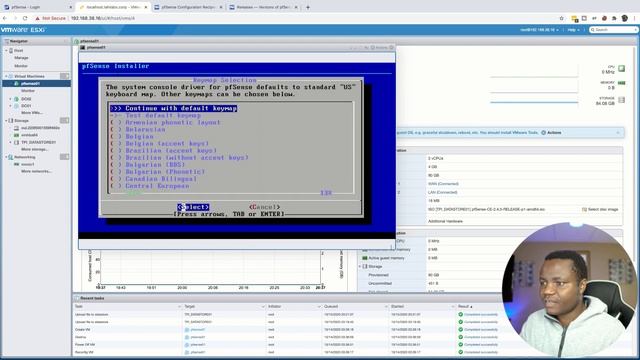Viewport: 640px width, 360px height.
Task: Click the Select button in installer
Action: [x=193, y=207]
